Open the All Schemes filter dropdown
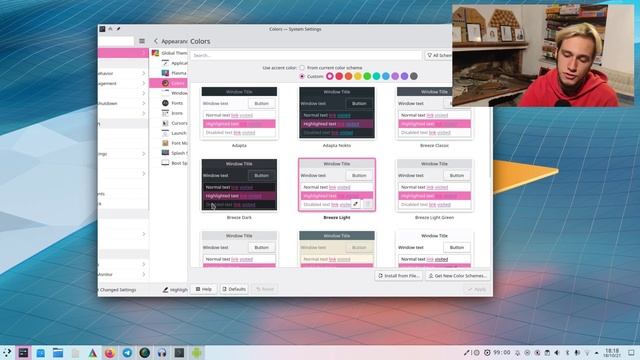 click(438, 55)
